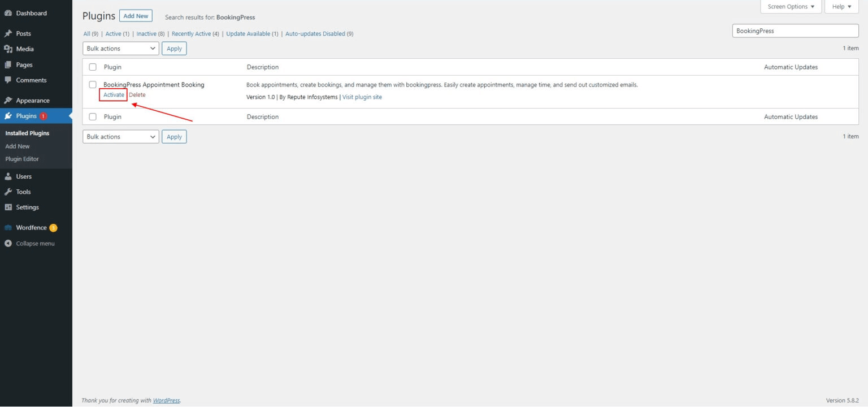This screenshot has height=407, width=868.
Task: Click the Plugins page heading
Action: (99, 16)
